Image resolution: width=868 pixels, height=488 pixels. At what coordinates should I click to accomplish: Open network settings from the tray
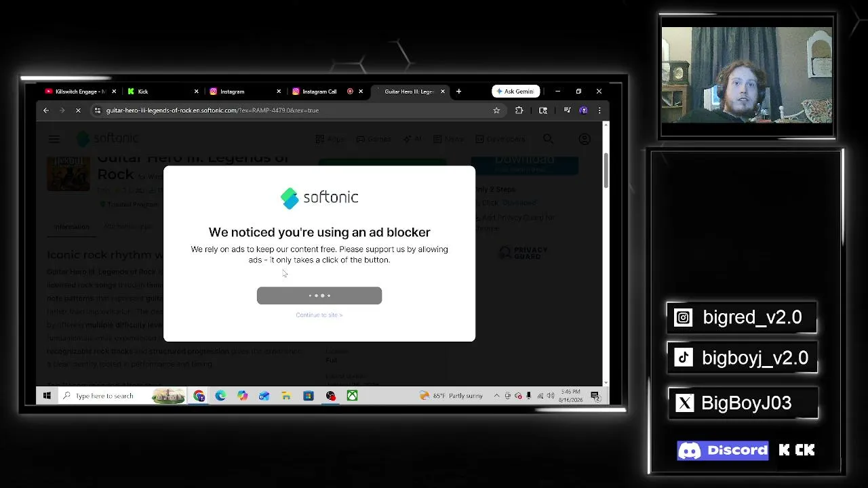pos(540,396)
